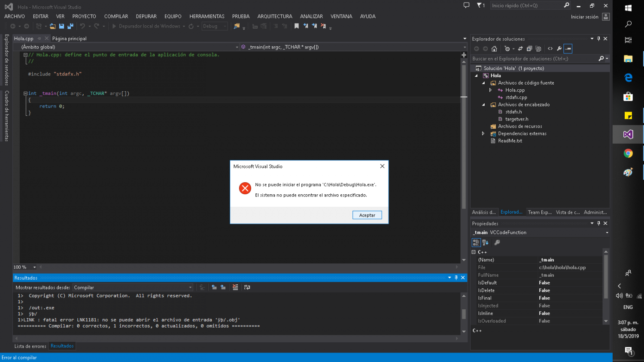644x362 pixels.
Task: Collapse Archivos de código fuente folder
Action: point(483,83)
